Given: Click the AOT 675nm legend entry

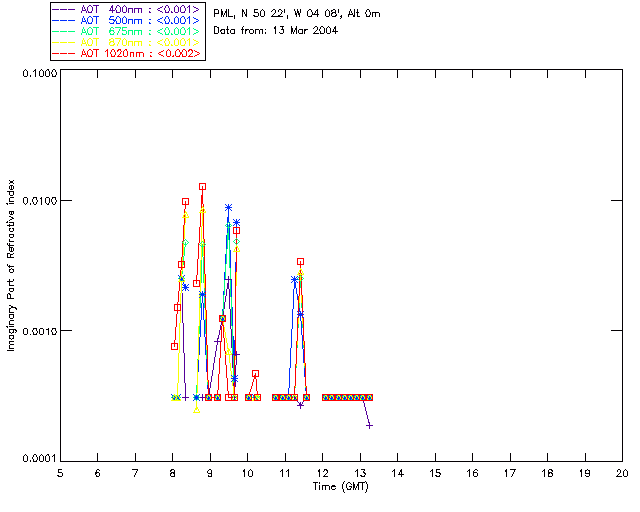Looking at the screenshot, I should coord(127,31).
